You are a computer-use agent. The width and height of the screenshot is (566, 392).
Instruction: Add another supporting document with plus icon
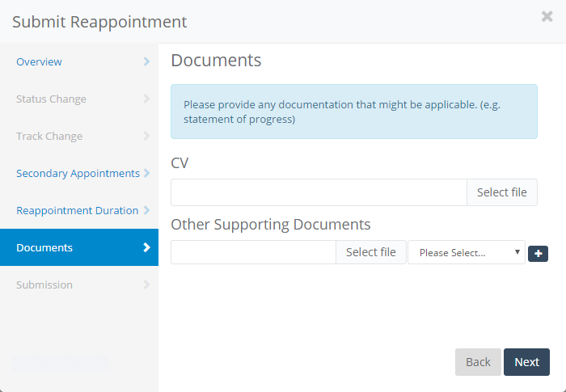(x=538, y=253)
